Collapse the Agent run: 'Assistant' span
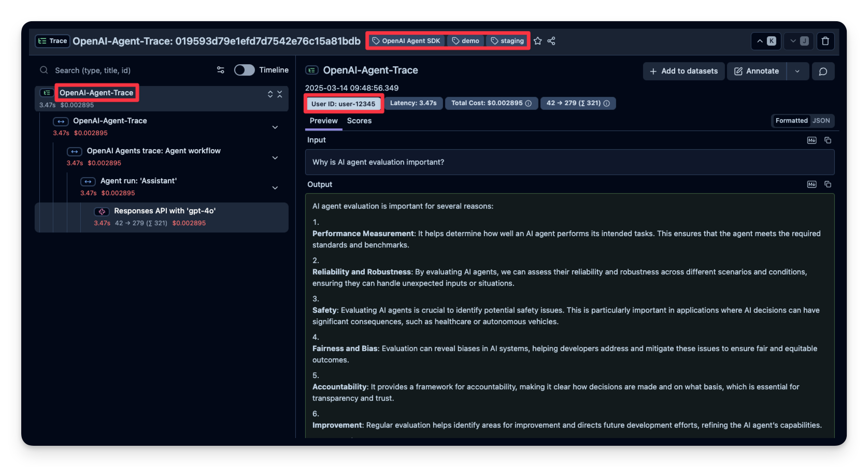 click(275, 187)
